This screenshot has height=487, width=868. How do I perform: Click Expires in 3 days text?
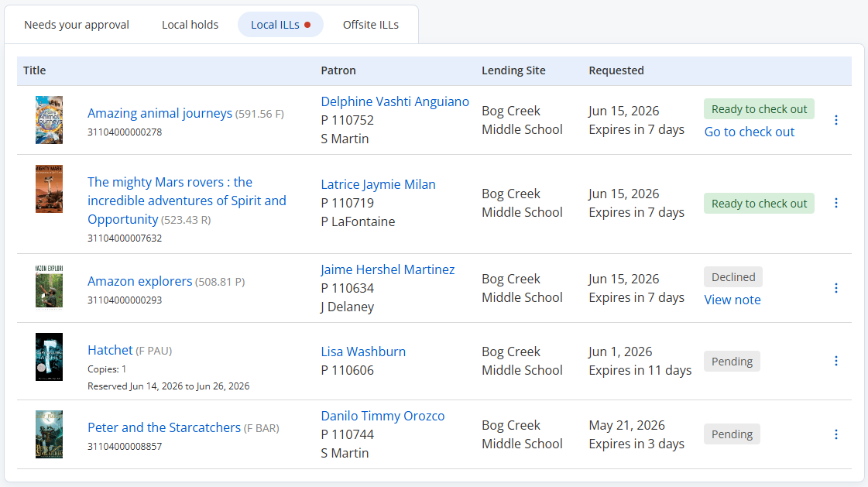[636, 444]
